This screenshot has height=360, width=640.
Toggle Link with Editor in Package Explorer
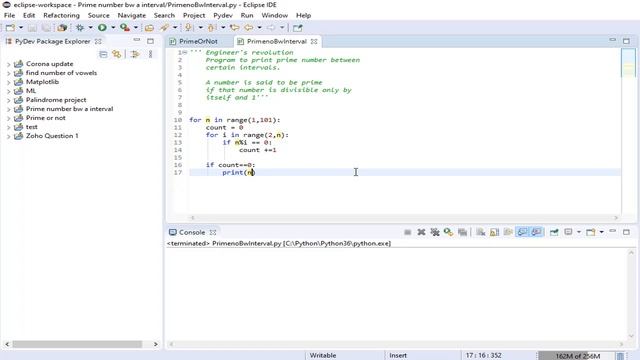(117, 54)
